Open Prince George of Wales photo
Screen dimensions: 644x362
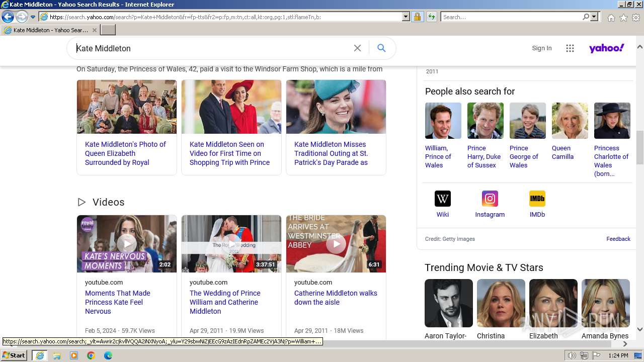point(528,121)
